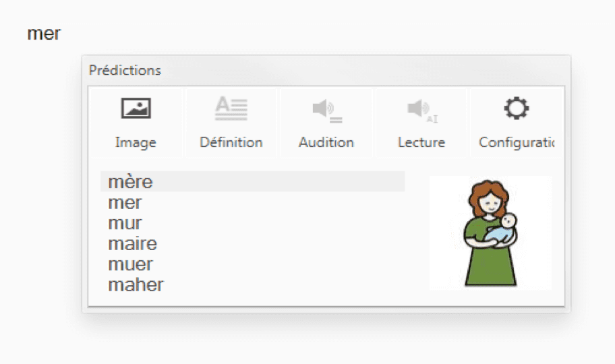Image resolution: width=615 pixels, height=364 pixels.
Task: Click the "Définition" text label
Action: click(231, 142)
